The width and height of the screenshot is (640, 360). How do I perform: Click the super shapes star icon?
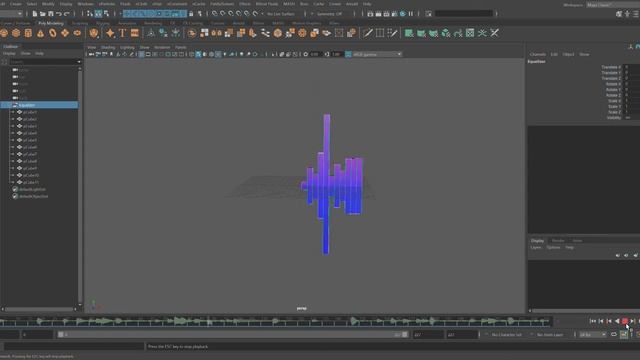[x=110, y=33]
